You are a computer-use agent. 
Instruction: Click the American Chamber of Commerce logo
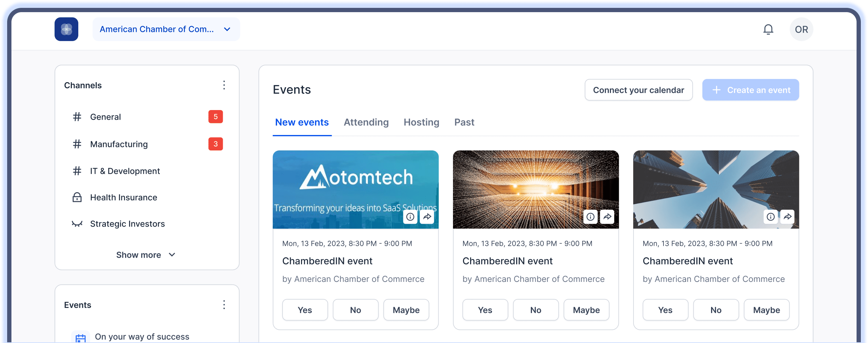pyautogui.click(x=66, y=29)
